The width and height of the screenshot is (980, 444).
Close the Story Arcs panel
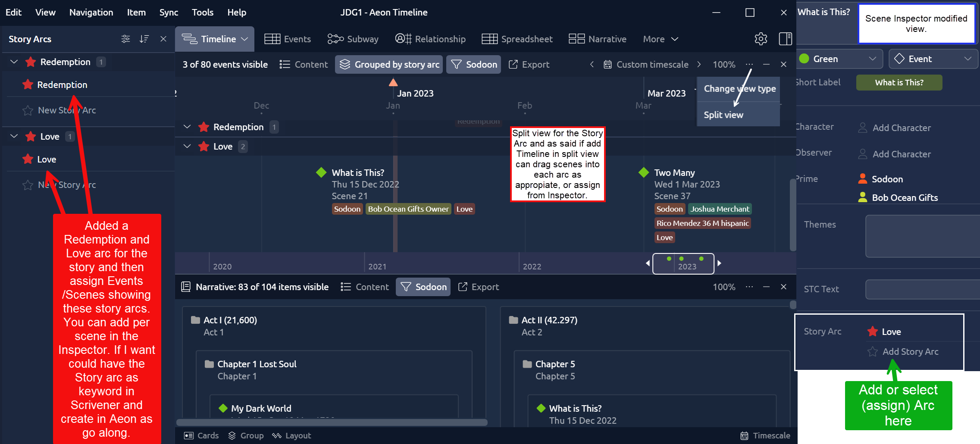tap(163, 39)
